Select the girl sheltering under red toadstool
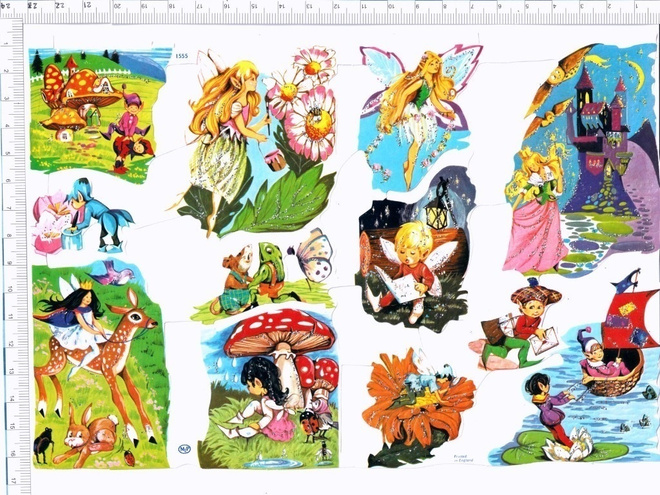Screen dimensions: 660x495 [269, 388]
